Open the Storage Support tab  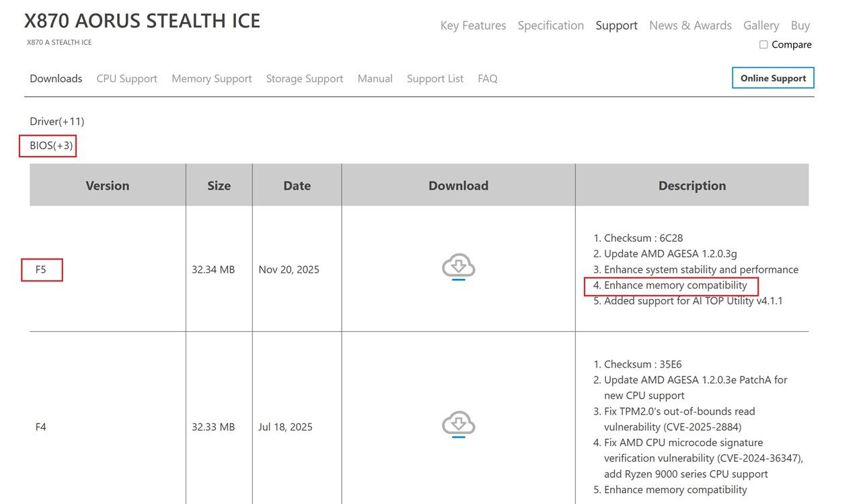coord(304,79)
